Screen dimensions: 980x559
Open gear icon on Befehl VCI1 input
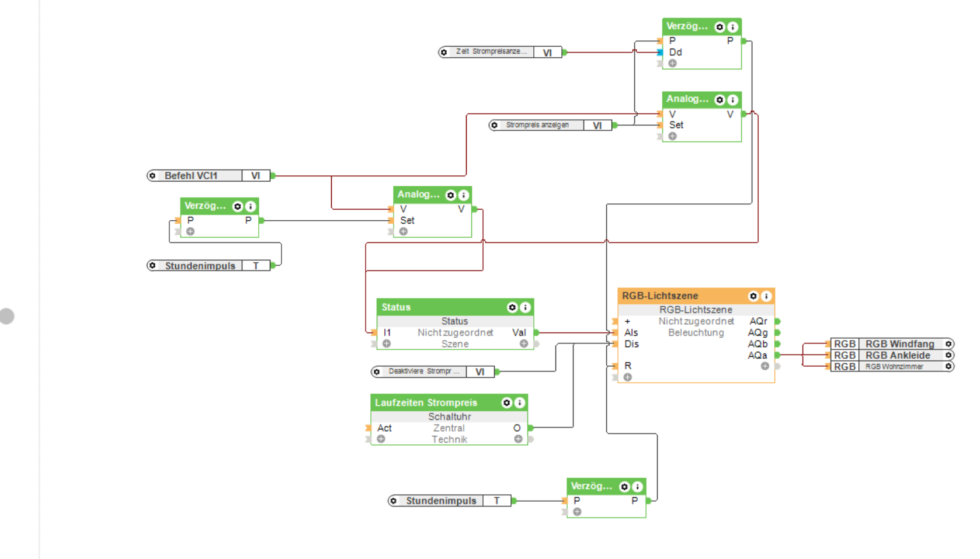tap(152, 176)
